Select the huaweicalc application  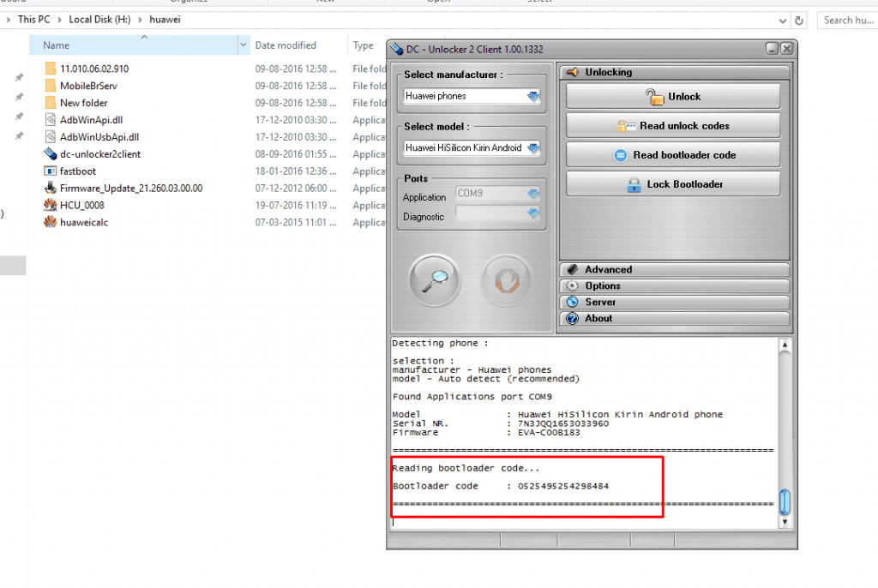[x=84, y=222]
